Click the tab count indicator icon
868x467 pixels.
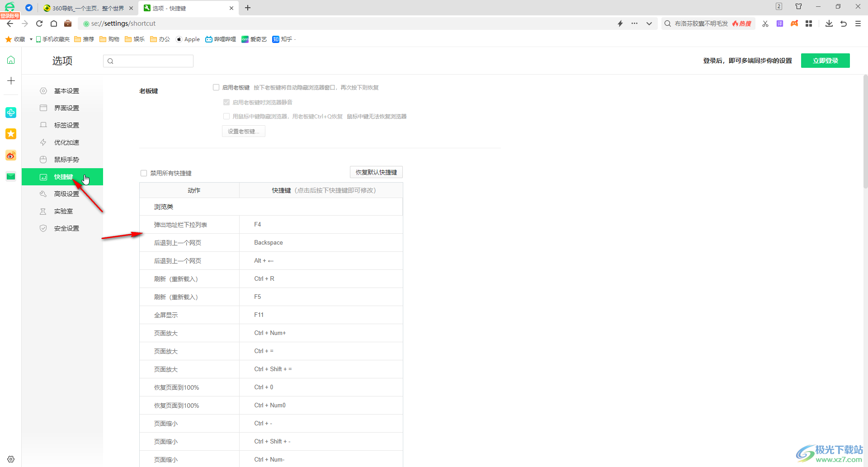click(779, 6)
